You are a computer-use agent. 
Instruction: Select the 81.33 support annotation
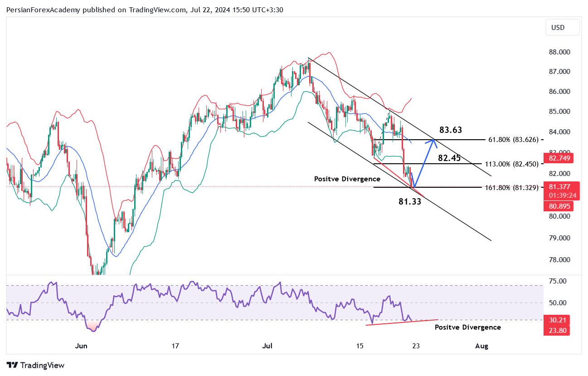(410, 202)
